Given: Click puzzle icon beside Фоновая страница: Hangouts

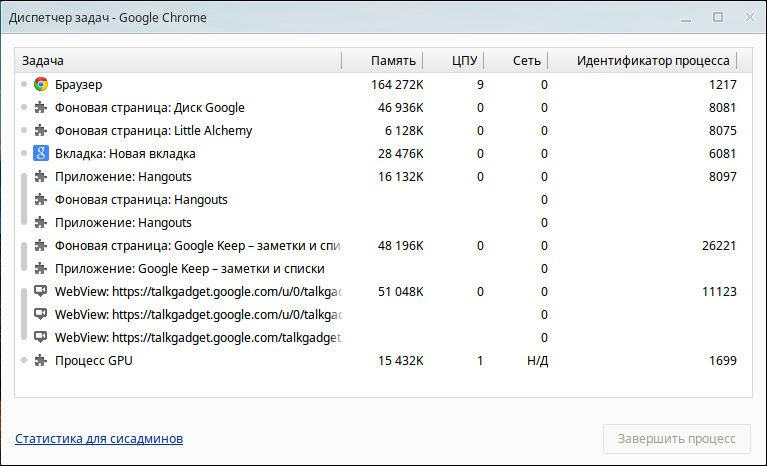Looking at the screenshot, I should 41,200.
